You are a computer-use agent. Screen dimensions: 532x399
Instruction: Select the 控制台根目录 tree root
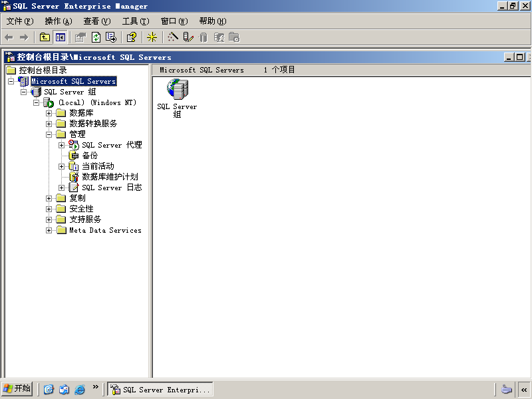pyautogui.click(x=43, y=70)
